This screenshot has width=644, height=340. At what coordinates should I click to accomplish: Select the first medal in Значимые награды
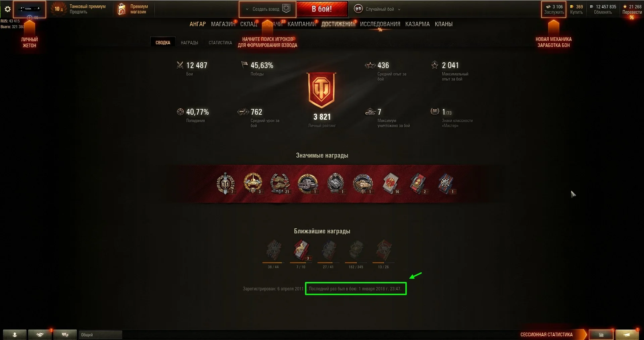point(226,183)
